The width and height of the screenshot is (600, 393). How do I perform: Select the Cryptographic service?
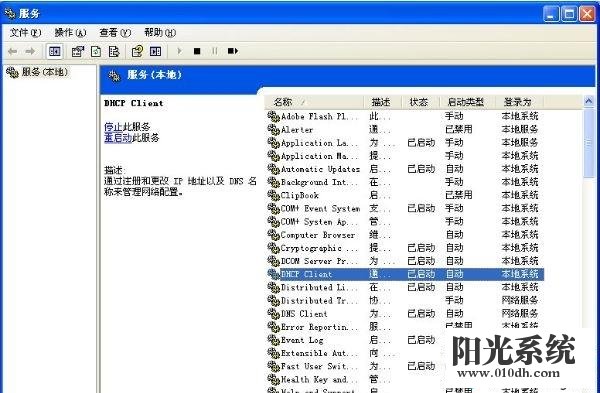(x=404, y=248)
